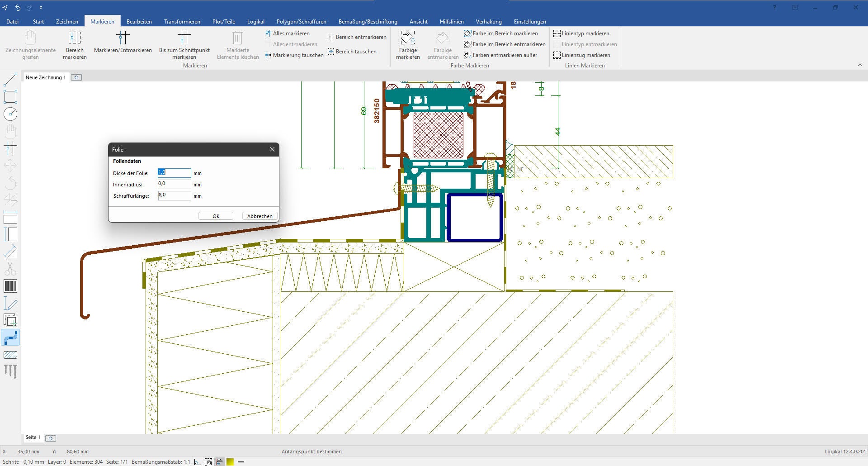Click the barcode-style hatch icon

coord(10,286)
